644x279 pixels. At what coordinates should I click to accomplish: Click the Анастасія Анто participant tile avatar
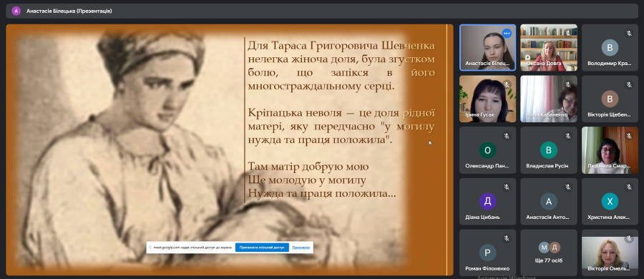pos(549,201)
